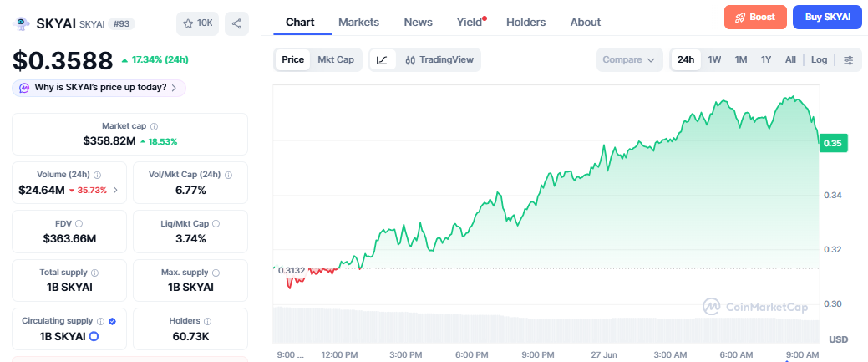This screenshot has width=868, height=362.
Task: Open the Yield tab
Action: (x=470, y=23)
